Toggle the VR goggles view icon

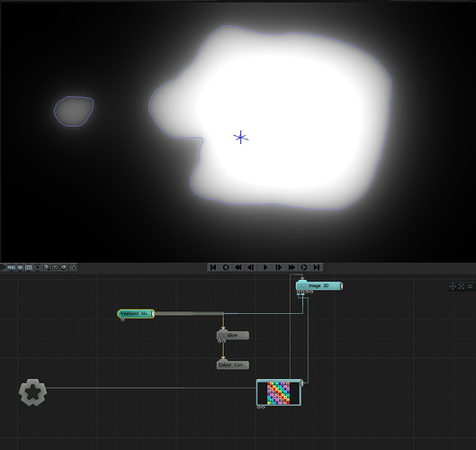[55, 267]
